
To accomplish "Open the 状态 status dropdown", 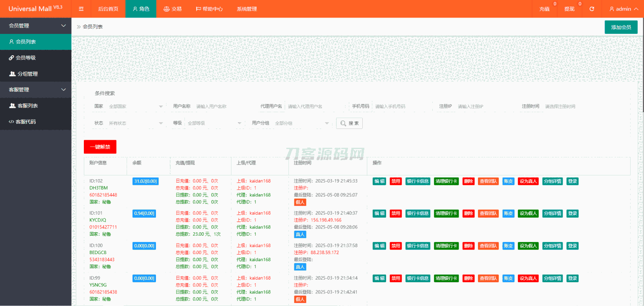I will [x=135, y=123].
